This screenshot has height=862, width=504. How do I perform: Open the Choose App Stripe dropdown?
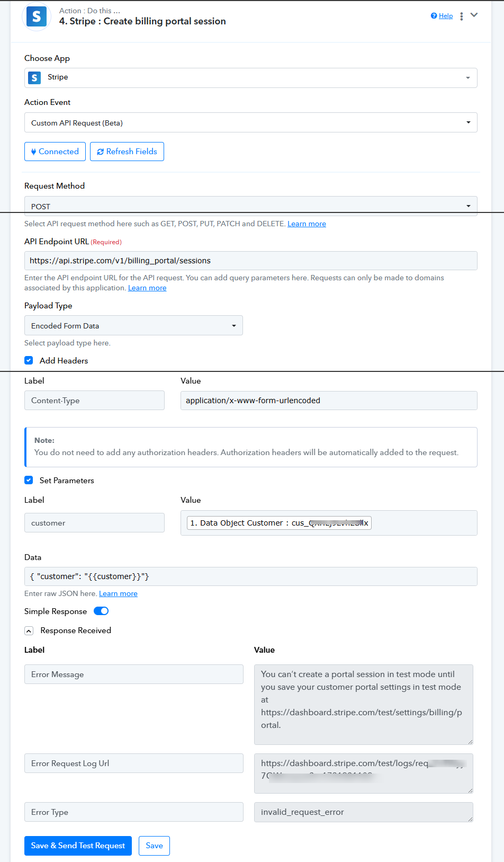tap(251, 78)
